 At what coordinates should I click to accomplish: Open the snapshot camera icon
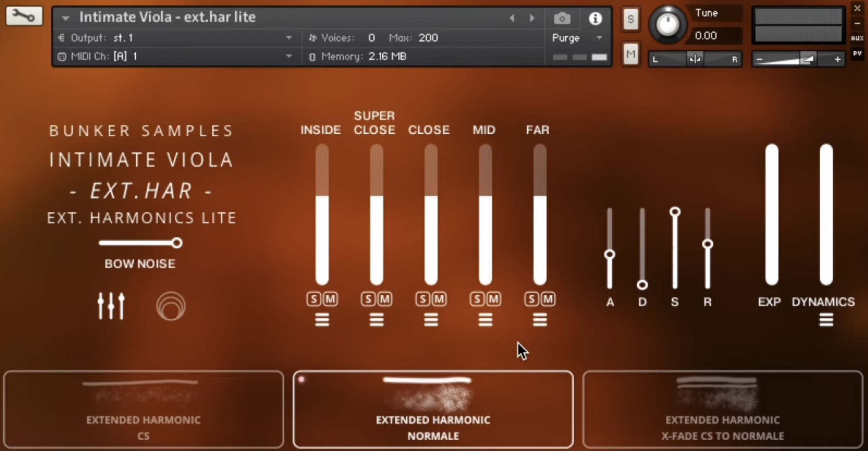[x=562, y=18]
